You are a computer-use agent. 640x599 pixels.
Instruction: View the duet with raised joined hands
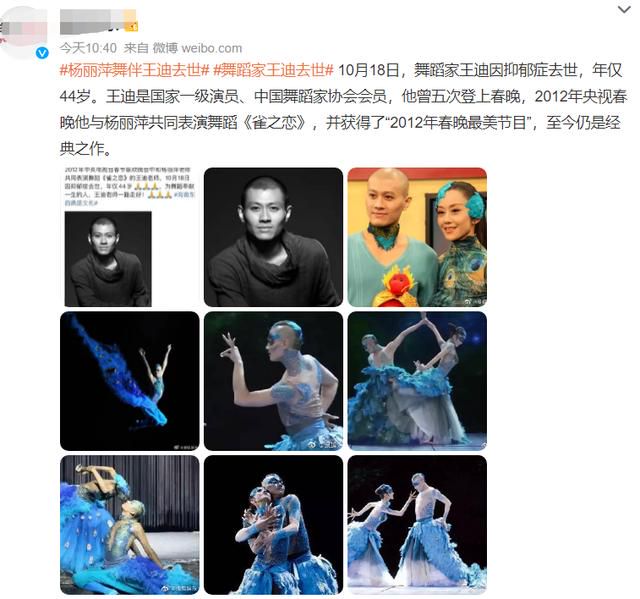click(x=417, y=381)
